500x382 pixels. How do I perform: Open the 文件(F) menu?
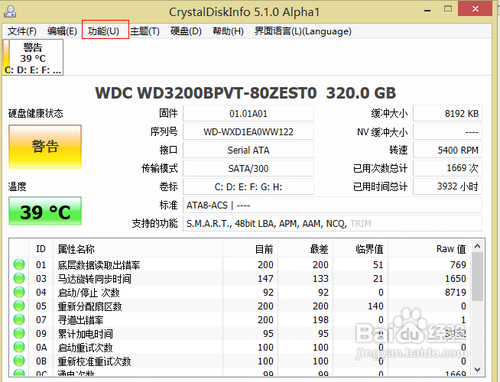[22, 31]
